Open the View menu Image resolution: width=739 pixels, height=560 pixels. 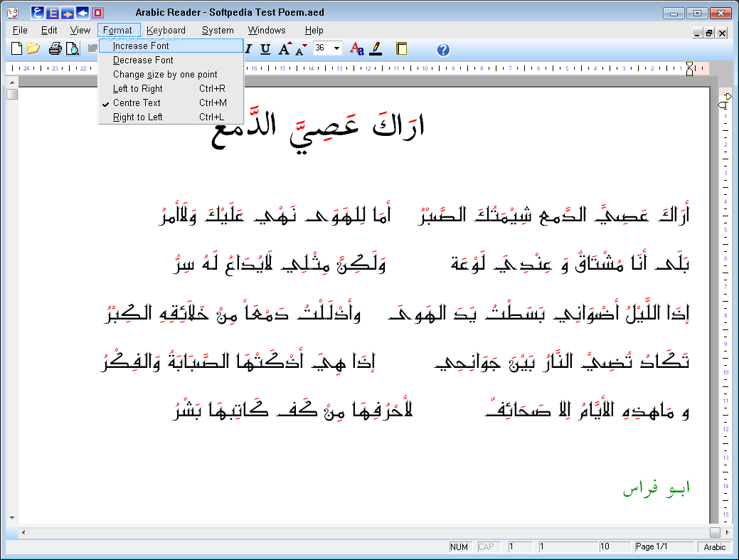pyautogui.click(x=80, y=30)
